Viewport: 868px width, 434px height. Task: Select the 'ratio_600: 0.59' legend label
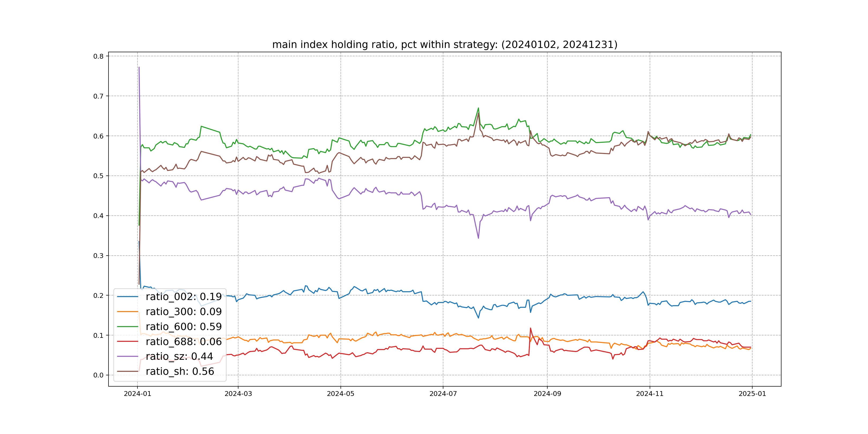184,327
